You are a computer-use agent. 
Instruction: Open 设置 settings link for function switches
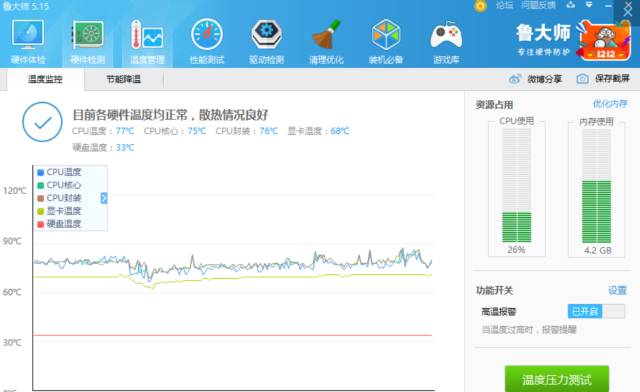pos(617,290)
